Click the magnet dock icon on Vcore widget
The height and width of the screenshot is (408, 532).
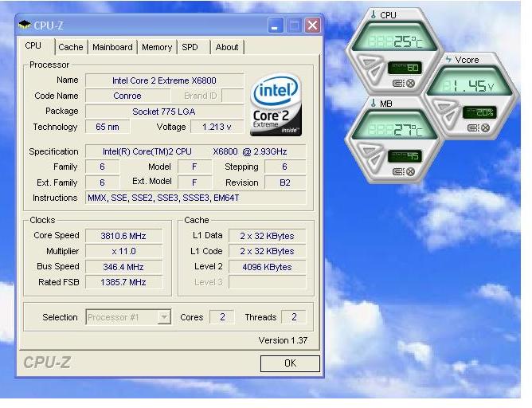tap(474, 127)
